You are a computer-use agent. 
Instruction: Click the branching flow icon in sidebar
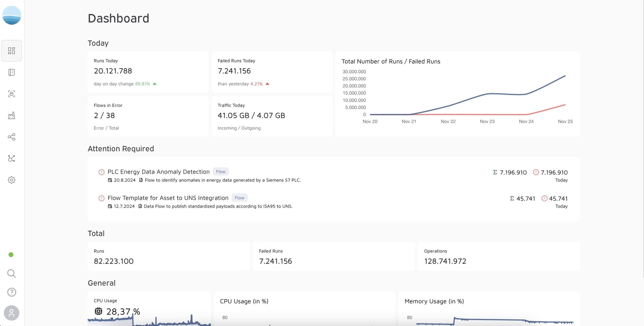click(11, 158)
